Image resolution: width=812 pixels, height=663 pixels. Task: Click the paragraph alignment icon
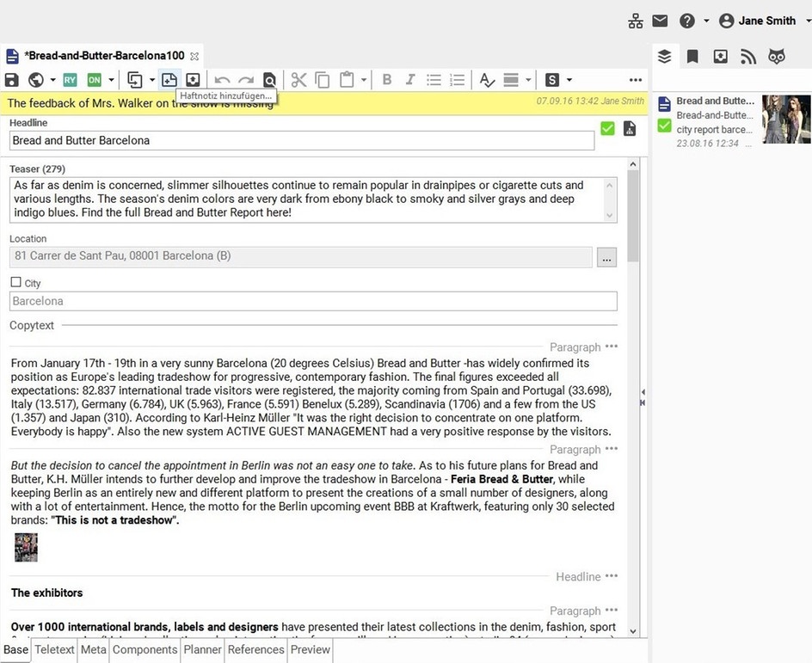(x=511, y=80)
